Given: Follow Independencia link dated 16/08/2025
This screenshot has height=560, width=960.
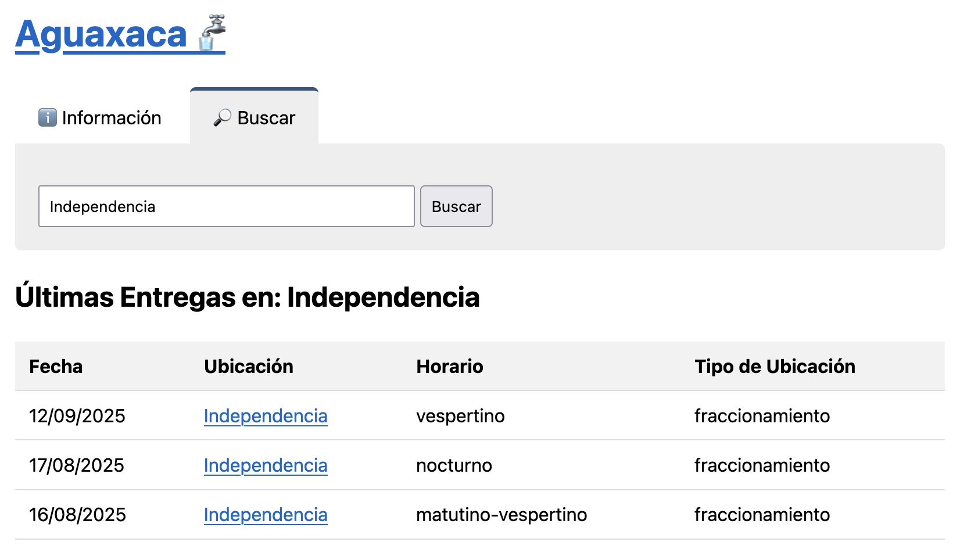Looking at the screenshot, I should tap(266, 515).
